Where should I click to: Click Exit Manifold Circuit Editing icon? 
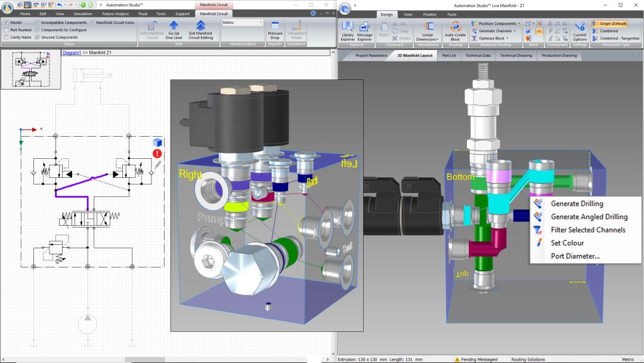[200, 26]
